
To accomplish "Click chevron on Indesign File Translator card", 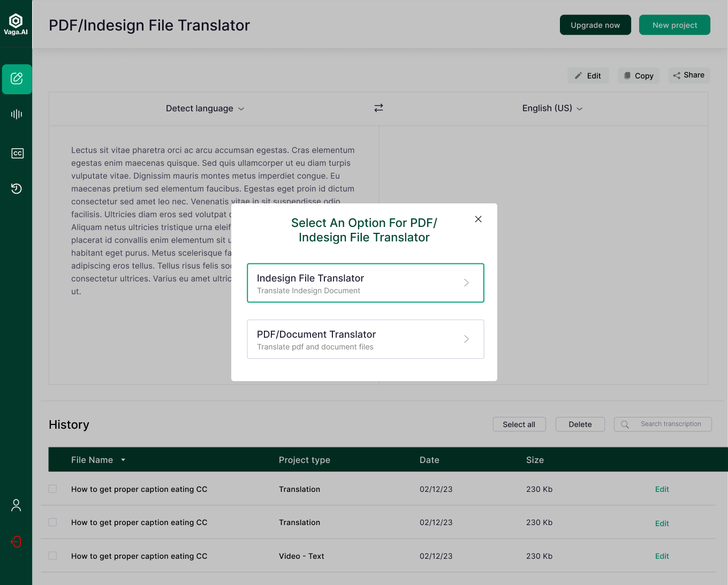I will (x=466, y=283).
